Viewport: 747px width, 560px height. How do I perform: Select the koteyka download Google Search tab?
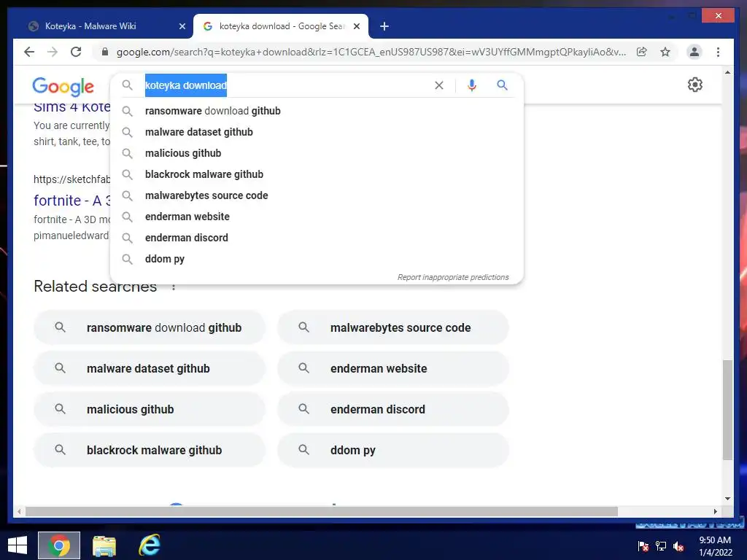point(281,26)
